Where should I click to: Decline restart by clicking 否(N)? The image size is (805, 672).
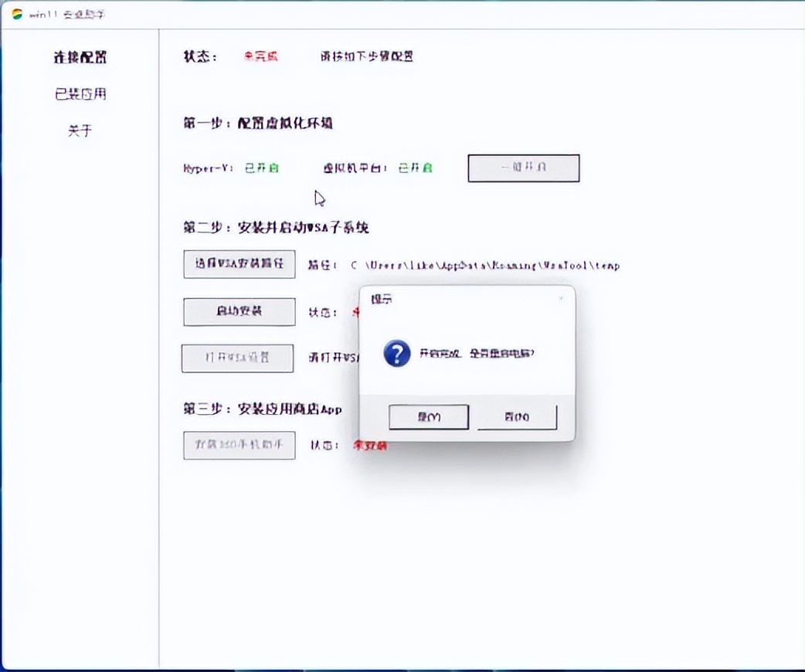pos(516,416)
